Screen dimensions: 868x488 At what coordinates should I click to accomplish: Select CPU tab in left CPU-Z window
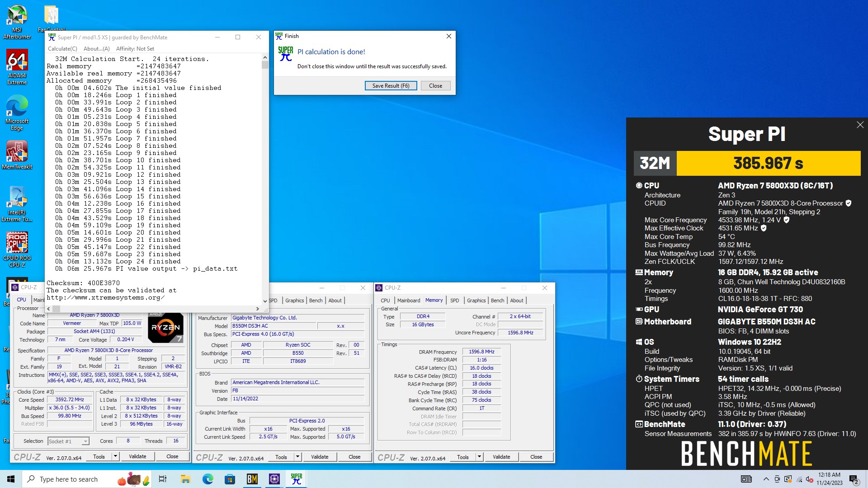(21, 300)
